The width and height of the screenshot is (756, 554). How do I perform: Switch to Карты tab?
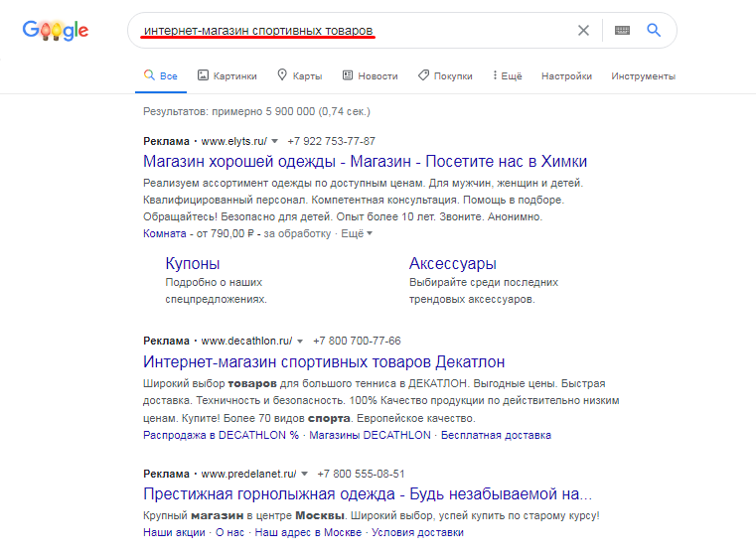tap(299, 76)
